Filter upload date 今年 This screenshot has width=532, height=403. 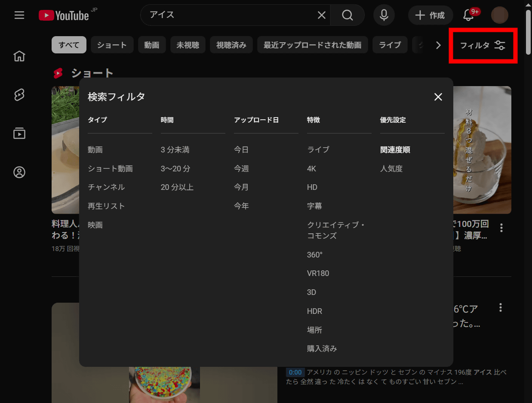[x=241, y=206]
